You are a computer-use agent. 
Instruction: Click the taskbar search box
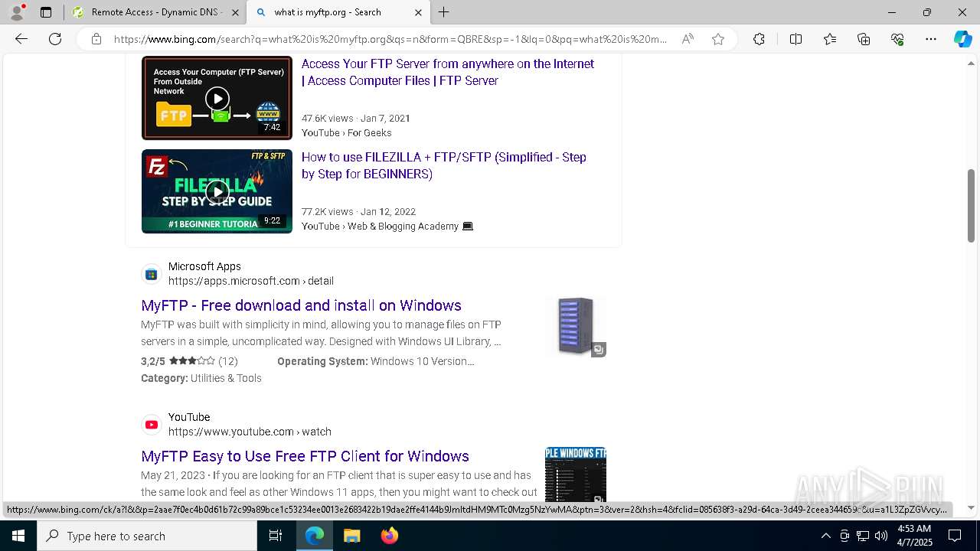click(x=147, y=536)
